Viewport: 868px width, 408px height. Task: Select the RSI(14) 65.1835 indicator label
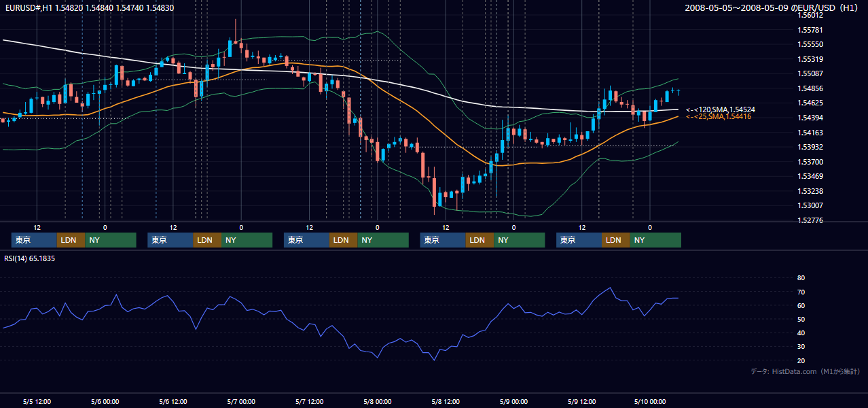click(30, 258)
